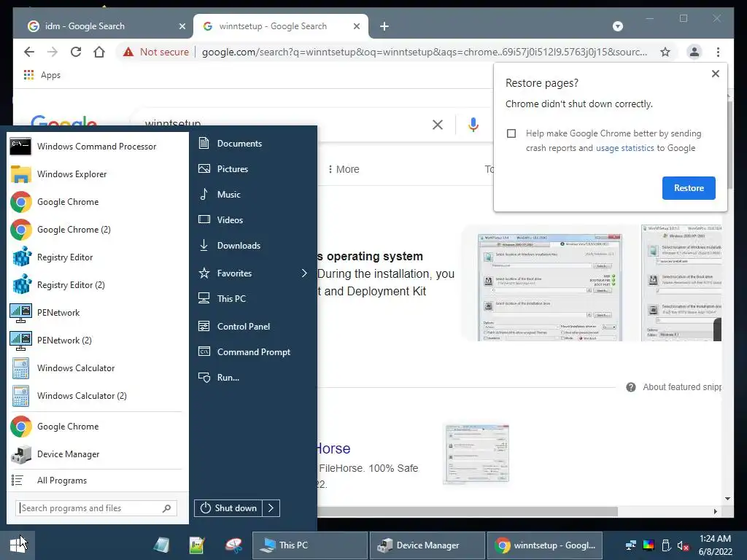Click the muted volume tray icon
The image size is (747, 560).
pos(683,545)
